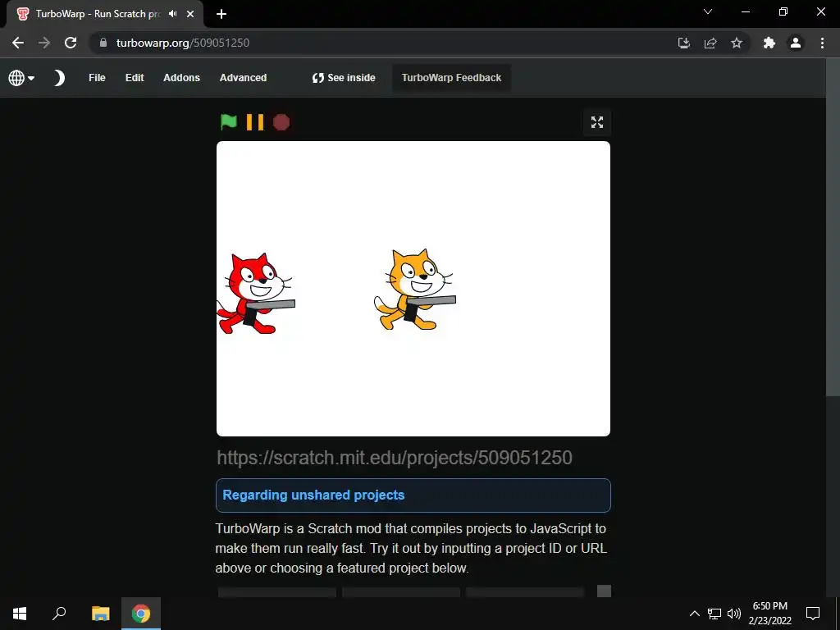Select the TurboWarp - Run Scratch tab
840x630 pixels.
[x=98, y=14]
